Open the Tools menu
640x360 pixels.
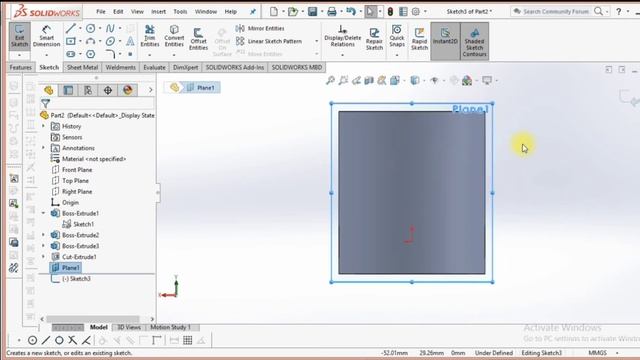click(180, 11)
